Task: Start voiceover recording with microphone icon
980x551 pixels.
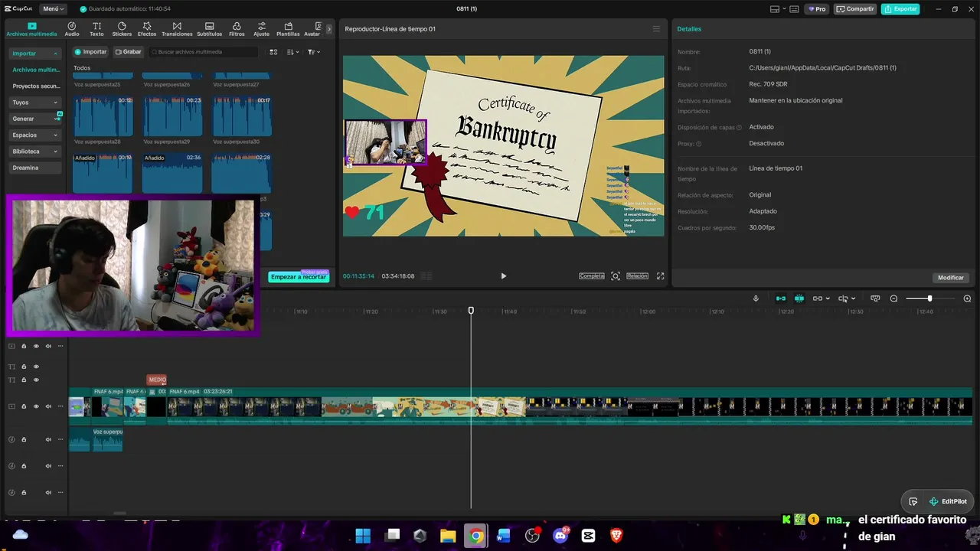Action: click(x=756, y=298)
